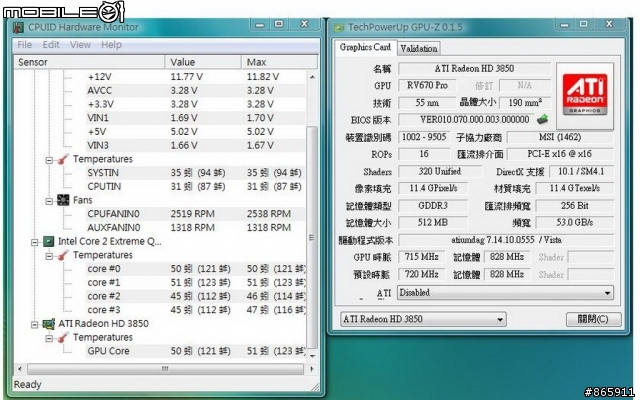
Task: Click the ATI Radeon Graphics logo
Action: [x=585, y=95]
